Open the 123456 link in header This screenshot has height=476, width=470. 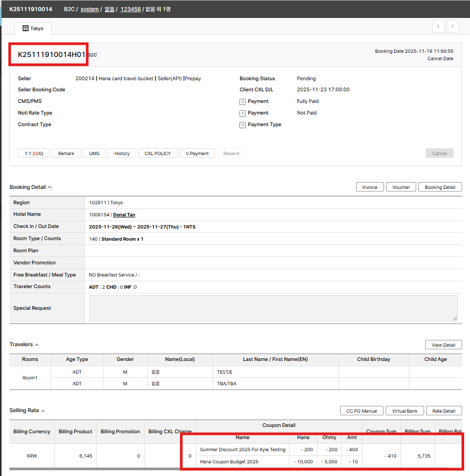(x=130, y=9)
